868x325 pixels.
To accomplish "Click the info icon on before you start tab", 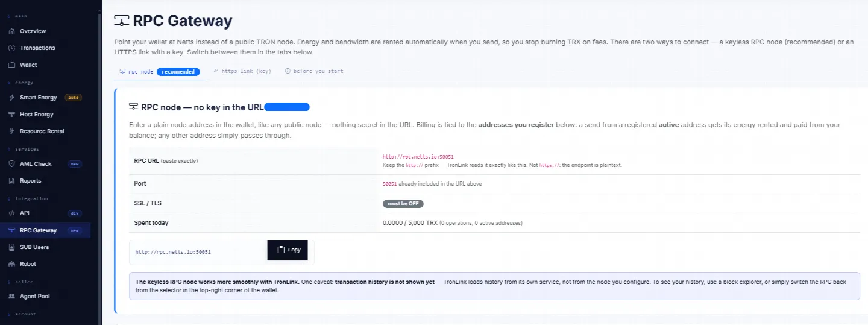I will click(x=288, y=71).
